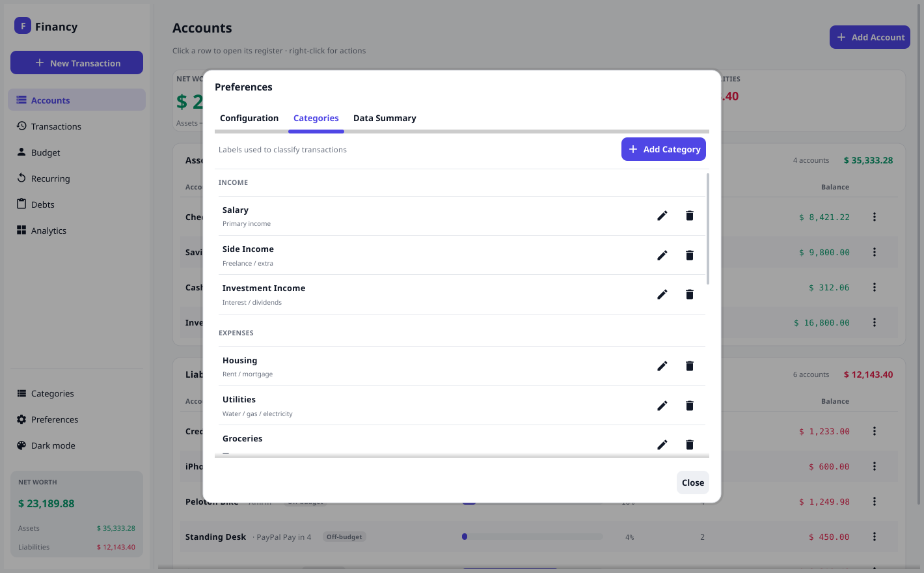Open actions menu for $1,249.98 account

click(x=875, y=501)
